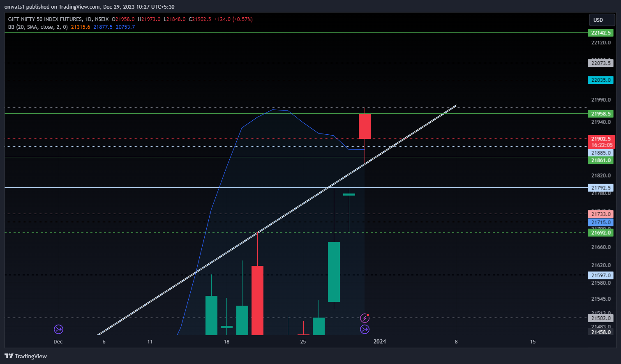Click the BB value 20753.7
621x364 pixels.
pos(125,27)
